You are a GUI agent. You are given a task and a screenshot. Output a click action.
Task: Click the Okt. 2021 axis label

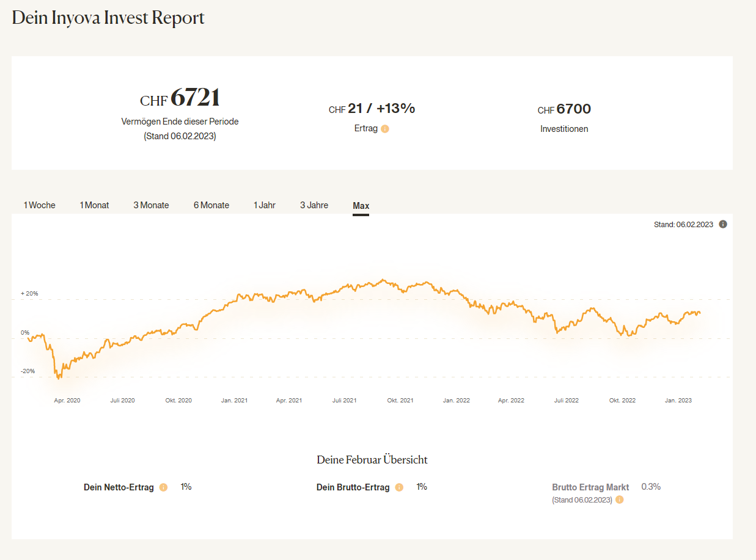[400, 401]
